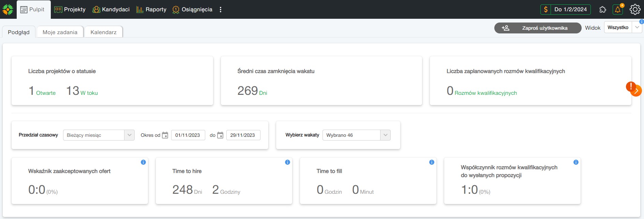
Task: Click the info icon on Time to hire
Action: (x=287, y=162)
